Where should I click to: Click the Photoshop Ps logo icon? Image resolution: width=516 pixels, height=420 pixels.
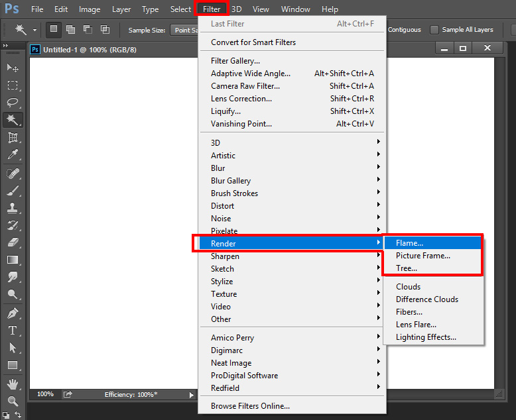coord(12,9)
